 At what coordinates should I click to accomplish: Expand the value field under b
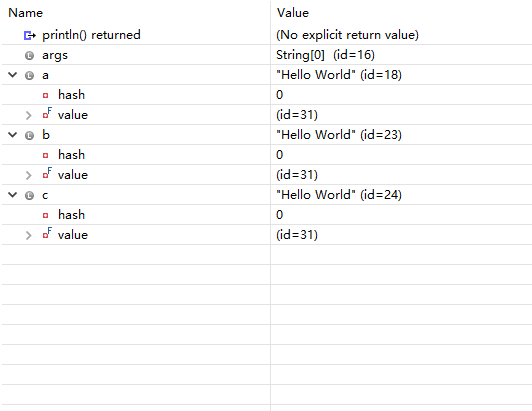28,175
